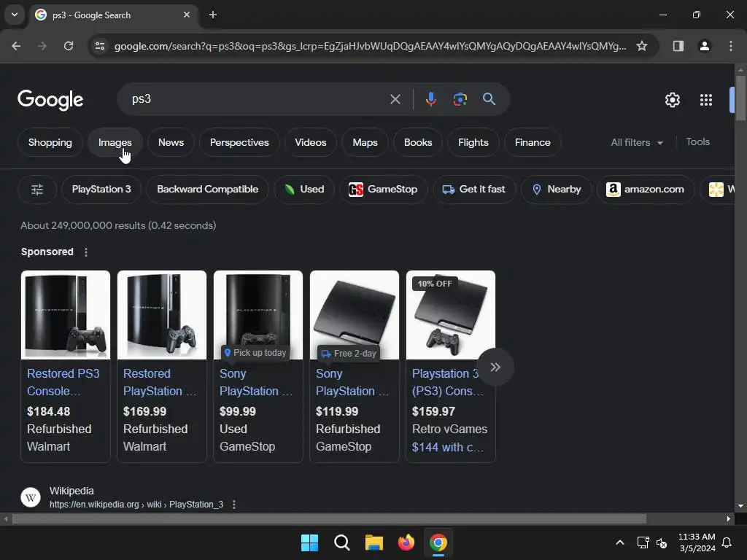Open Google quick settings gear

(x=672, y=100)
